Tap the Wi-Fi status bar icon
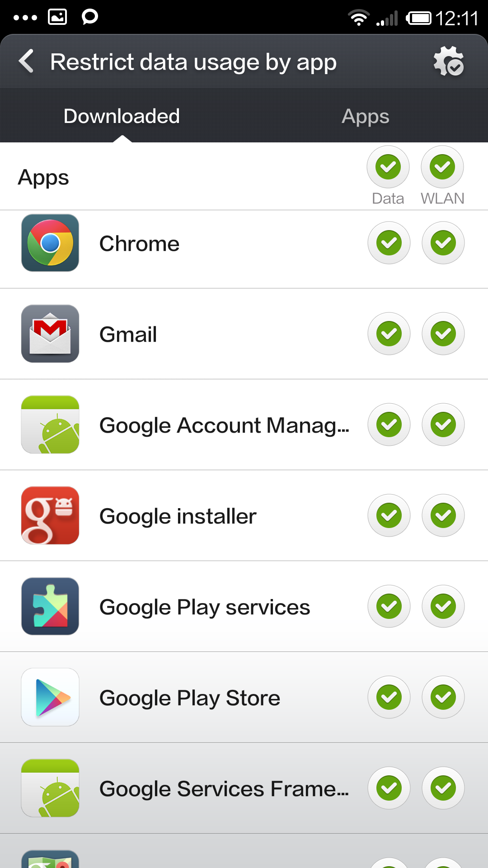This screenshot has width=488, height=868. [359, 18]
